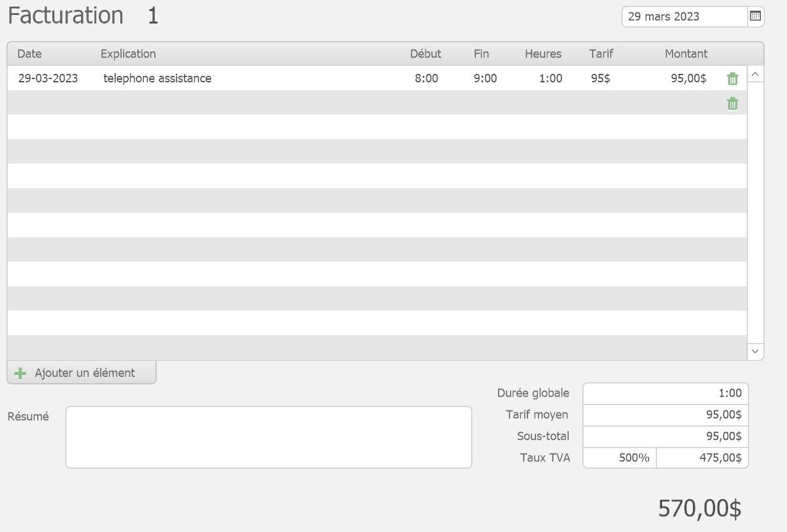Select the 8:00 start time cell
Image resolution: width=787 pixels, height=532 pixels.
click(x=426, y=78)
